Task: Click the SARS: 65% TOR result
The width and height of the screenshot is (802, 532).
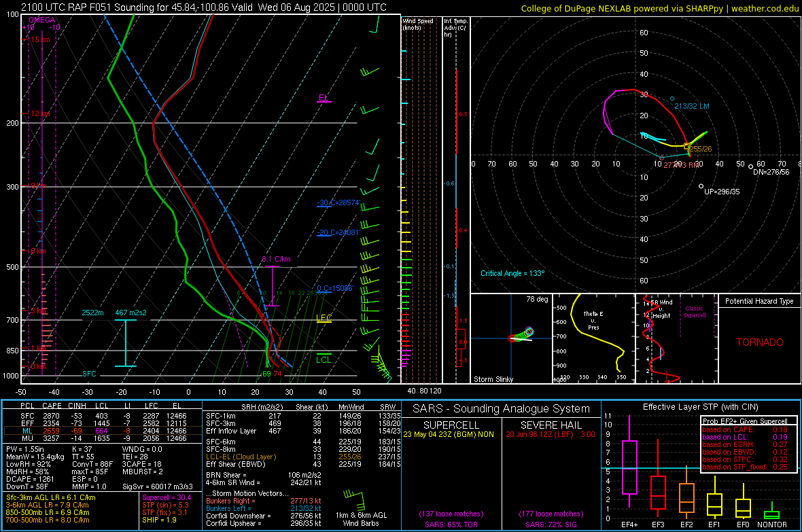Action: [x=451, y=525]
